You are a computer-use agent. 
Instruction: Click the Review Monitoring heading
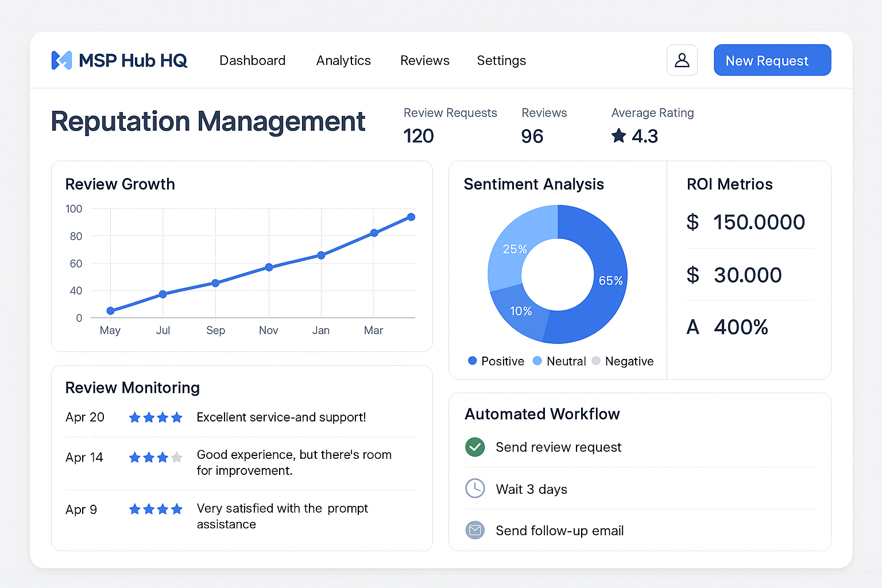coord(133,388)
